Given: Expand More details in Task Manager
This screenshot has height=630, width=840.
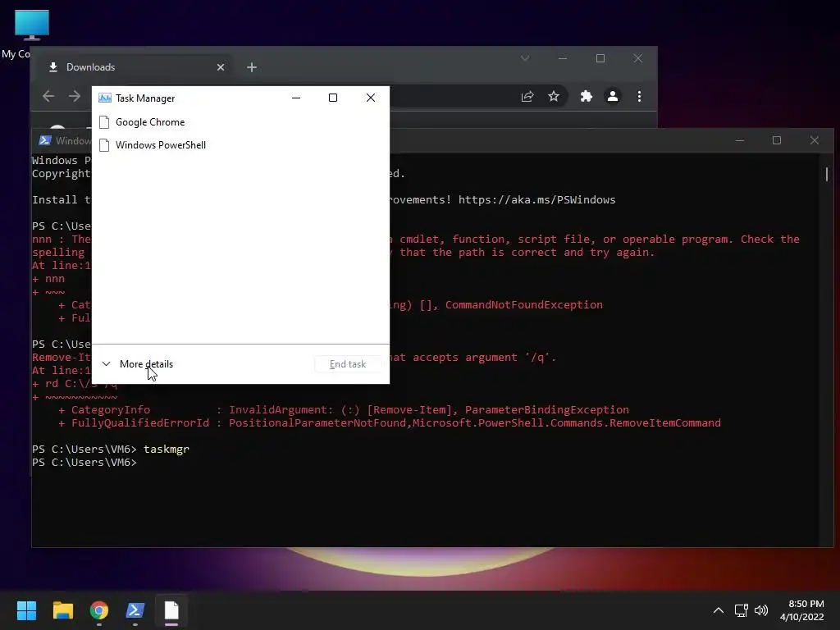Looking at the screenshot, I should pyautogui.click(x=138, y=364).
